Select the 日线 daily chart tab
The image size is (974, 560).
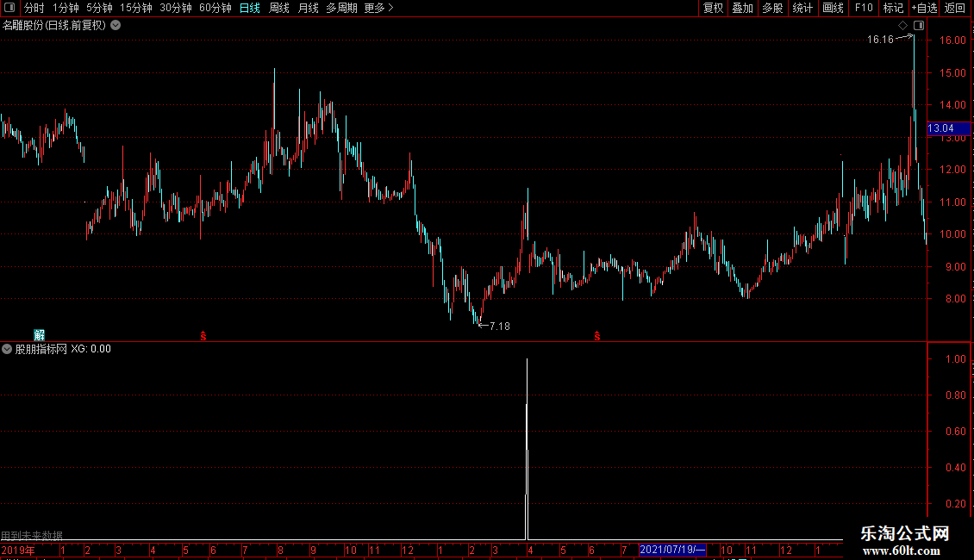coord(250,8)
